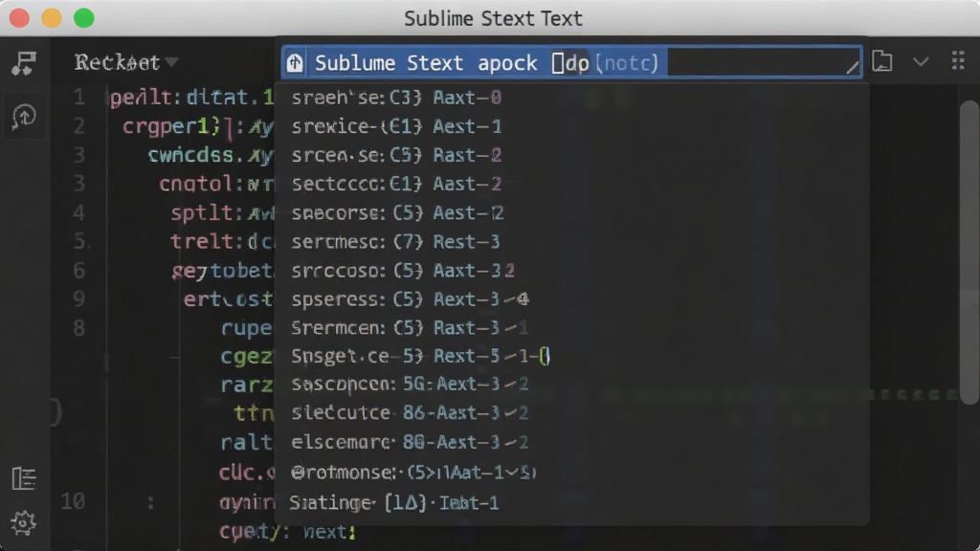Select the 'sectcccc: E1} Aast–2' entry

coord(572,184)
